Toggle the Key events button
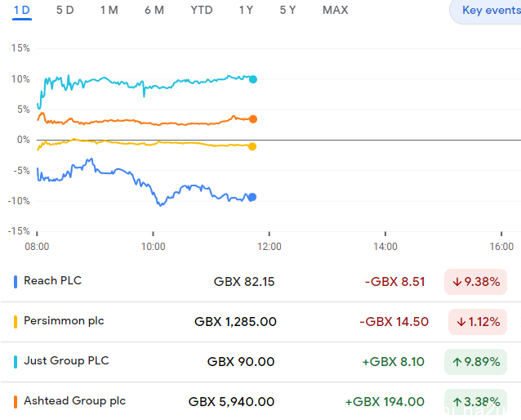The width and height of the screenshot is (521, 420). 485,11
